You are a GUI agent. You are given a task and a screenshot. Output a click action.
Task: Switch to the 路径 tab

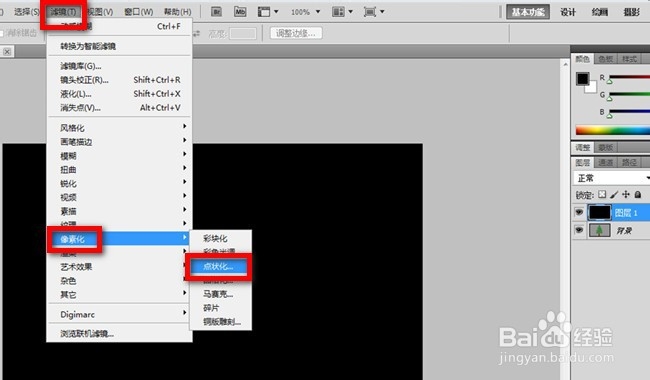pos(629,162)
